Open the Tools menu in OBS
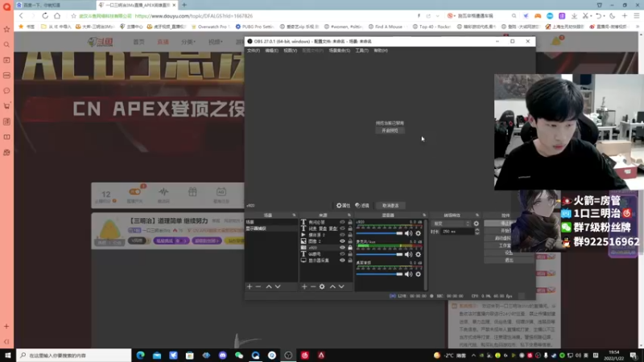Image resolution: width=644 pixels, height=362 pixels. [x=361, y=51]
